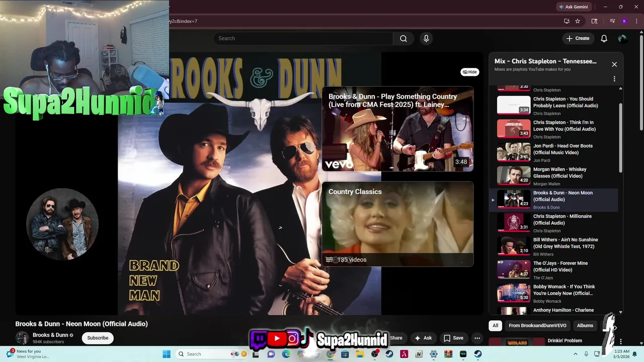The width and height of the screenshot is (644, 362).
Task: Click Whiskey Glasses thumbnail in playlist
Action: tap(514, 175)
